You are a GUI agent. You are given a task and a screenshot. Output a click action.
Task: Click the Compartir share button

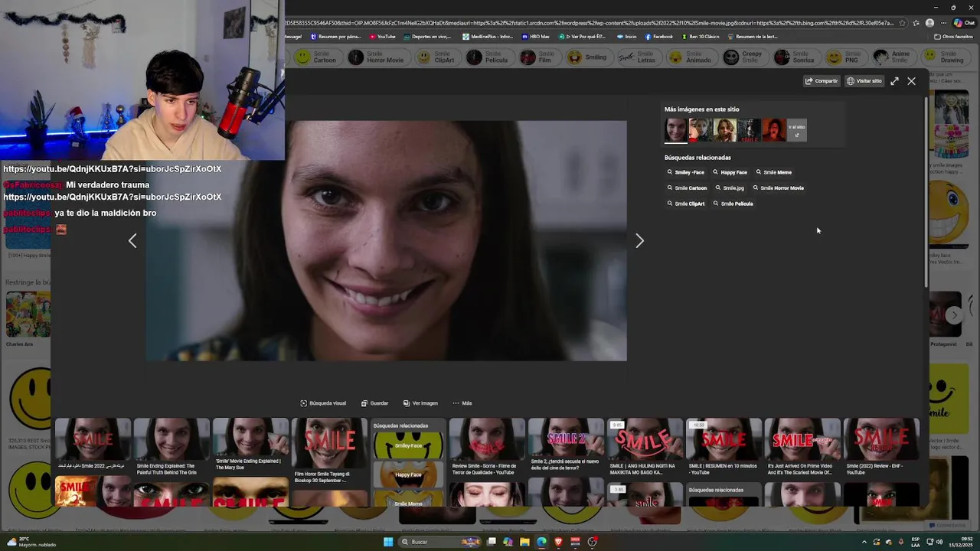(822, 80)
